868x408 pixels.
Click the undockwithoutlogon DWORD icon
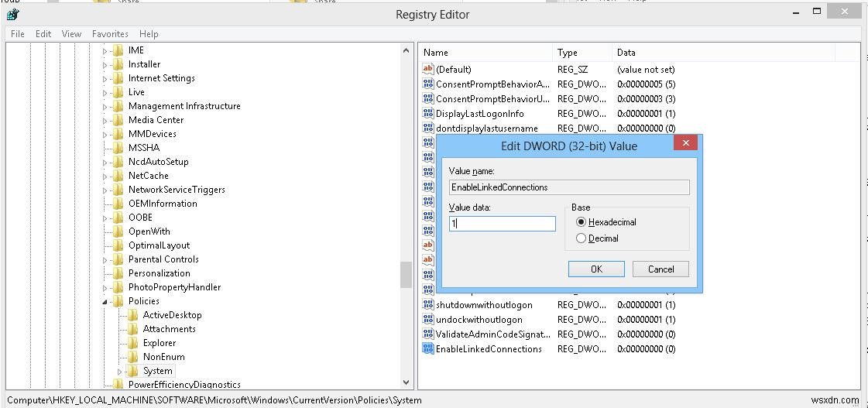pos(428,320)
